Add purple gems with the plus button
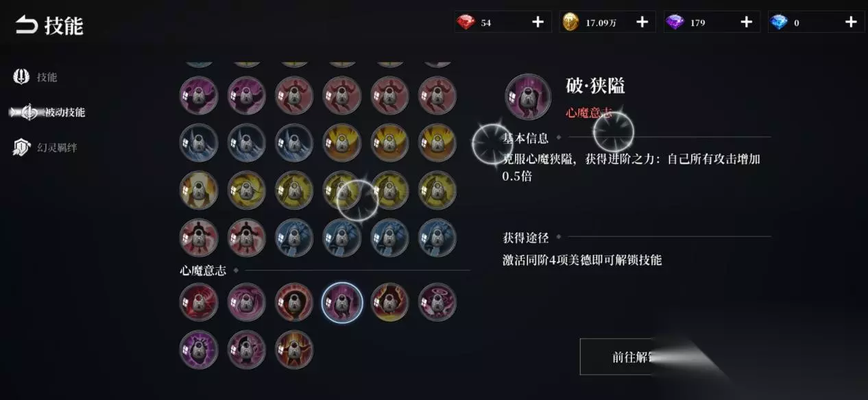868x400 pixels. pos(747,23)
